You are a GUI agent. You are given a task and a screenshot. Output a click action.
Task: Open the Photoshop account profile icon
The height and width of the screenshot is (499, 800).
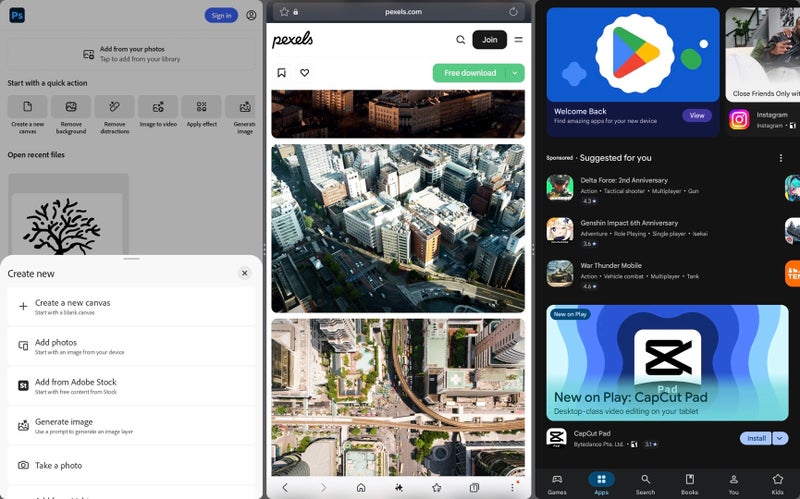click(x=251, y=15)
